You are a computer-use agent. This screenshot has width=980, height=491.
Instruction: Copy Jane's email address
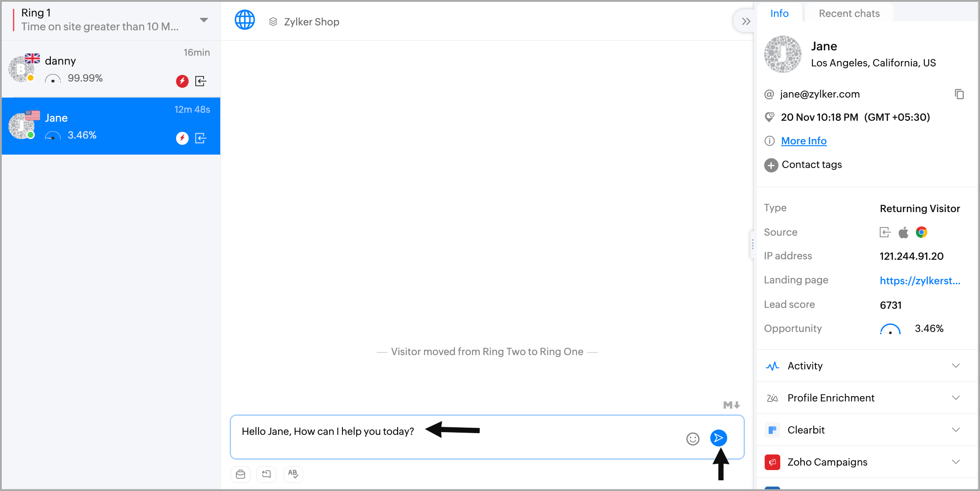pyautogui.click(x=959, y=94)
